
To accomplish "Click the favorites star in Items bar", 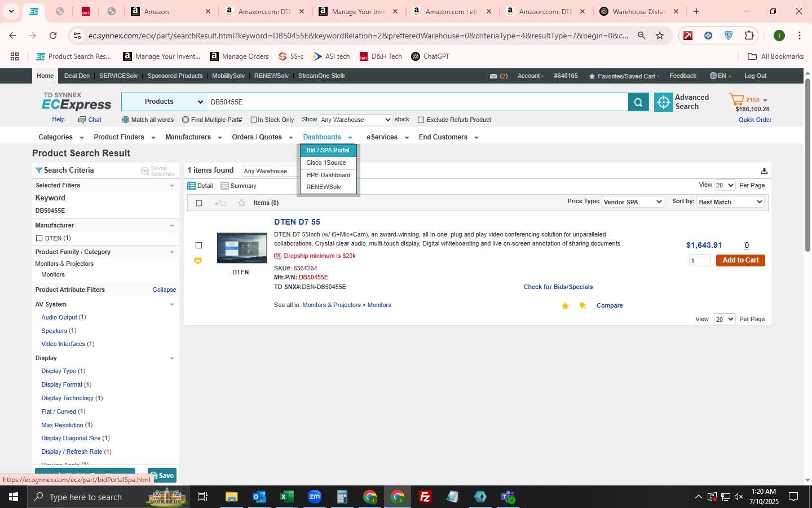I will (241, 203).
